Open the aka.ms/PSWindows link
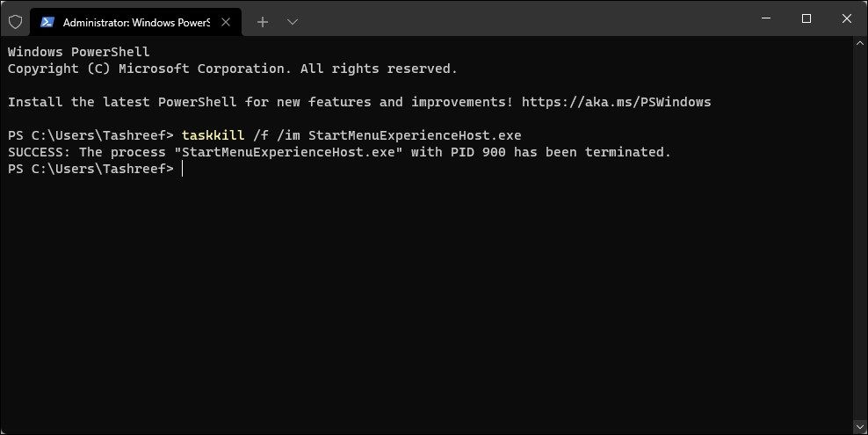Image resolution: width=868 pixels, height=435 pixels. coord(616,102)
